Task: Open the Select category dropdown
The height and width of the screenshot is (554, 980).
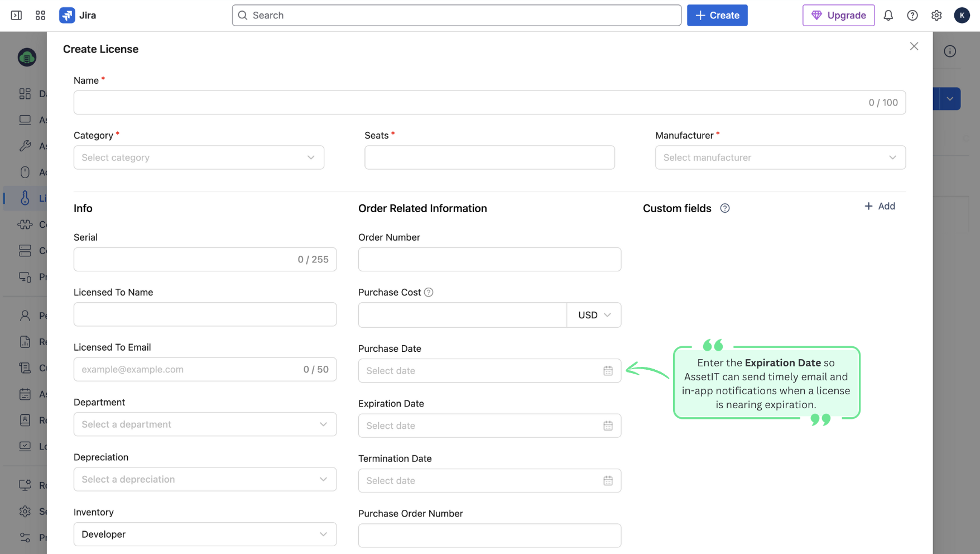Action: click(199, 157)
